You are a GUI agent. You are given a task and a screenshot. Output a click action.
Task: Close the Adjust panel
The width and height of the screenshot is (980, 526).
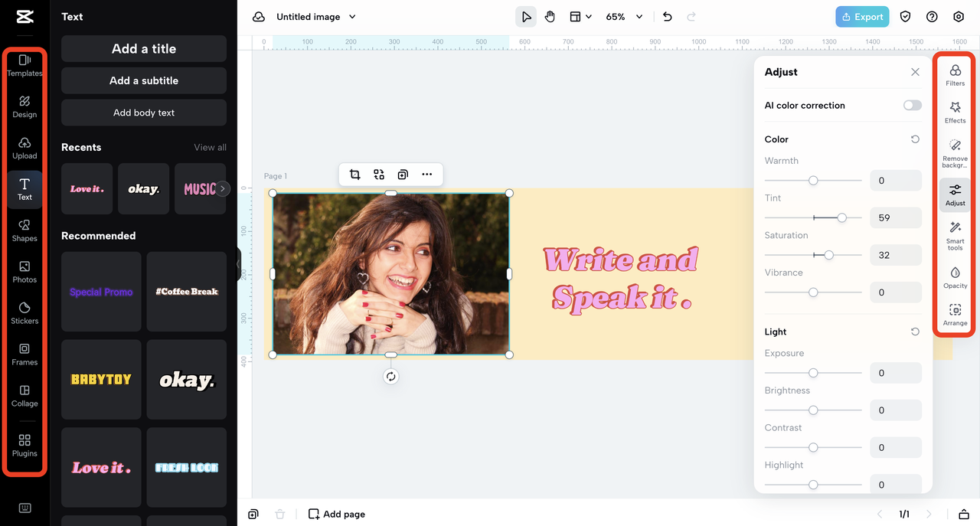(915, 72)
